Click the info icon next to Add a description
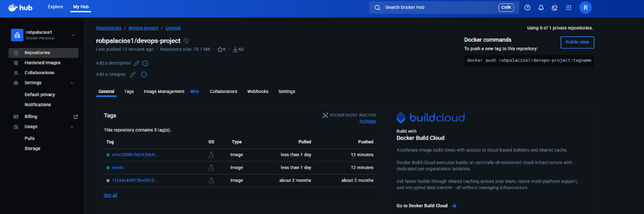This screenshot has width=644, height=214. coord(145,63)
